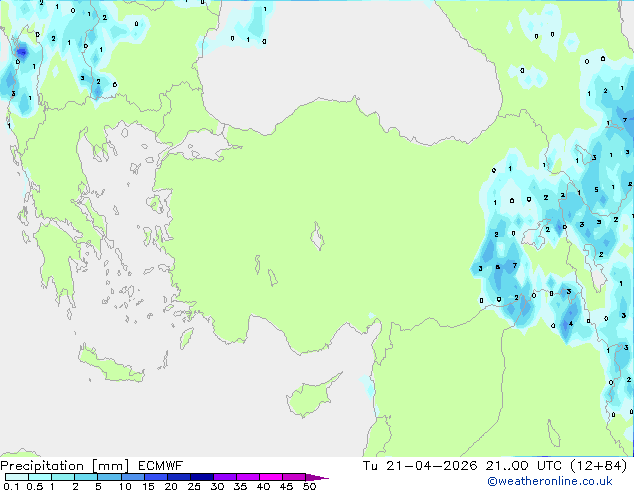Click legend label '0.5'
Screen dimensions: 634x490
point(34,486)
